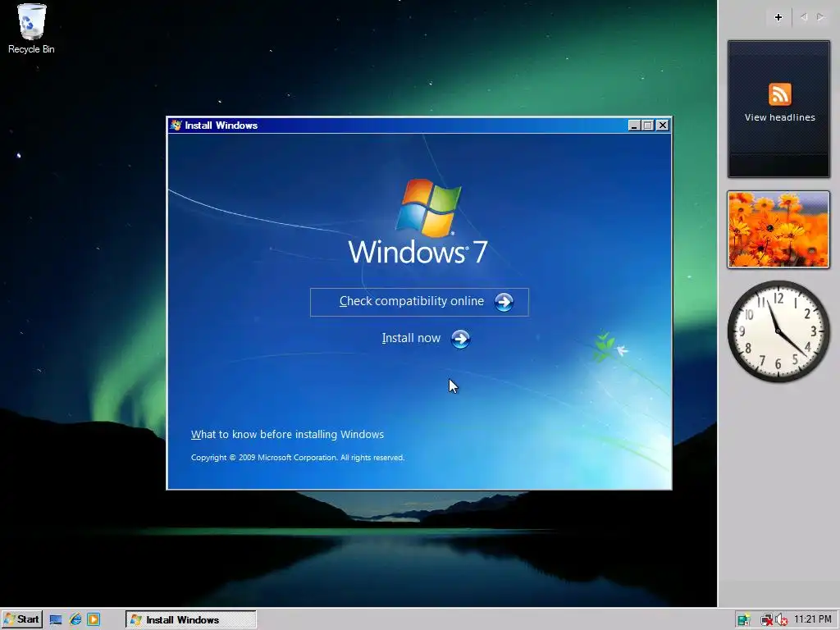Click View headlines in feed gadget
The height and width of the screenshot is (630, 840).
pyautogui.click(x=779, y=117)
